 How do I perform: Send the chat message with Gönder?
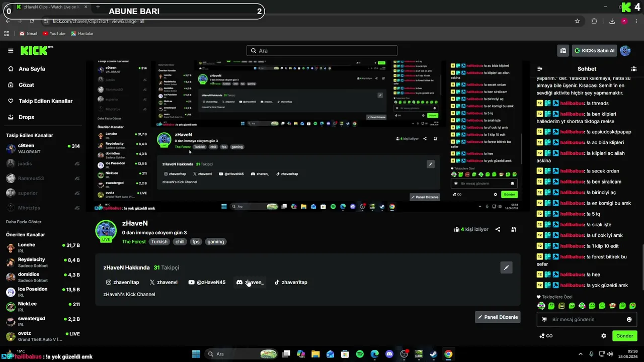(x=624, y=336)
